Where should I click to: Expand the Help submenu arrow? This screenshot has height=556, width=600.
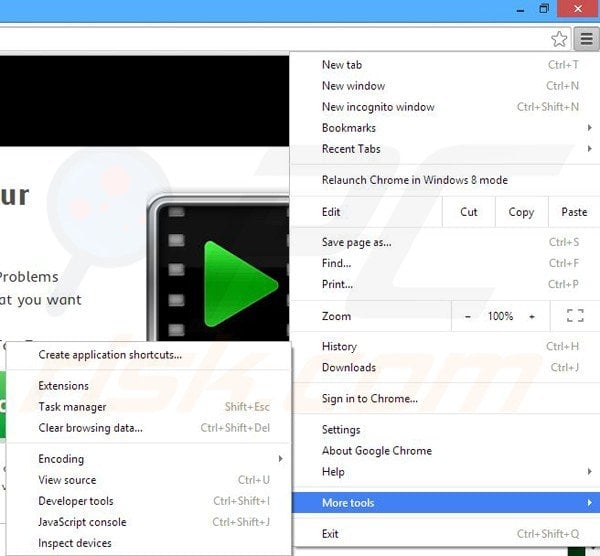click(590, 471)
